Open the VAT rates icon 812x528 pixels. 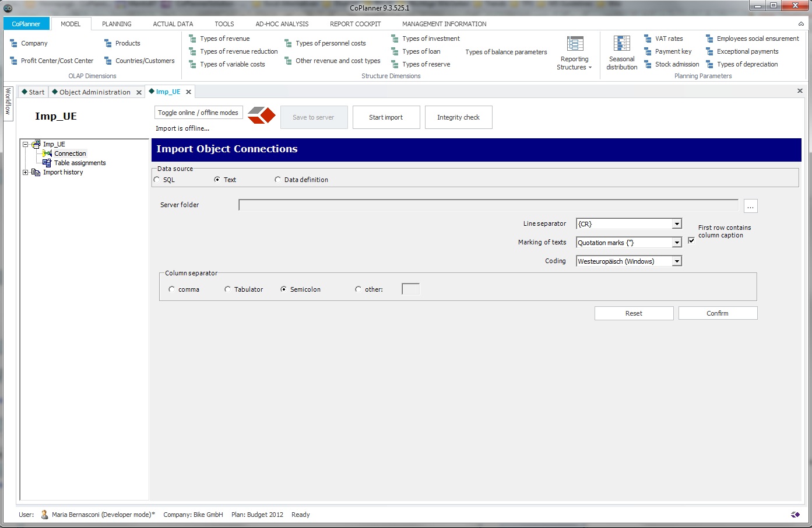pos(648,39)
